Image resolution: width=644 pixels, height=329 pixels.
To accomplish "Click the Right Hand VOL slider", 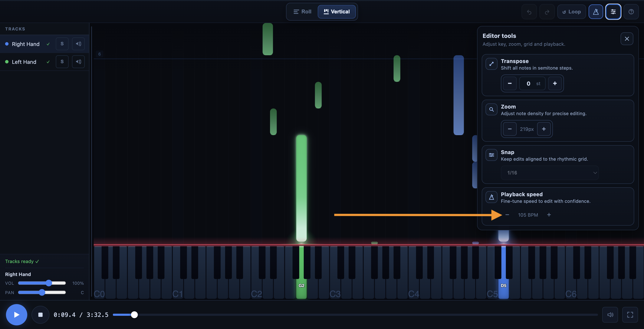I will [42, 283].
